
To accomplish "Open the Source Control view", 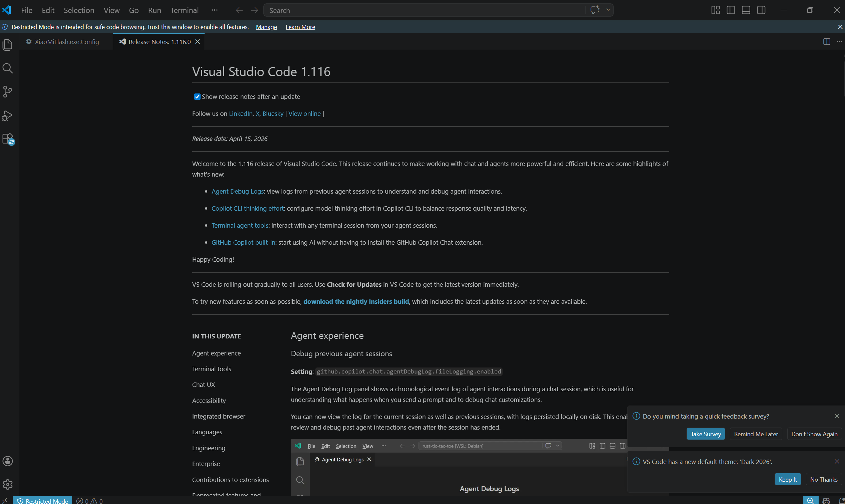I will pyautogui.click(x=7, y=92).
